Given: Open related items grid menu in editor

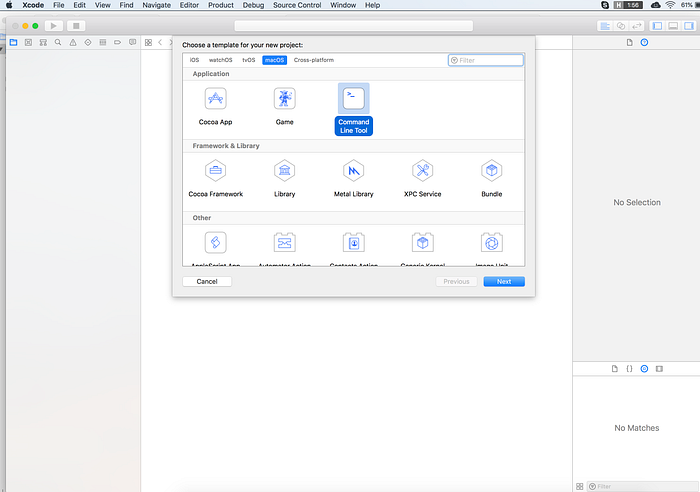Looking at the screenshot, I should pos(149,42).
